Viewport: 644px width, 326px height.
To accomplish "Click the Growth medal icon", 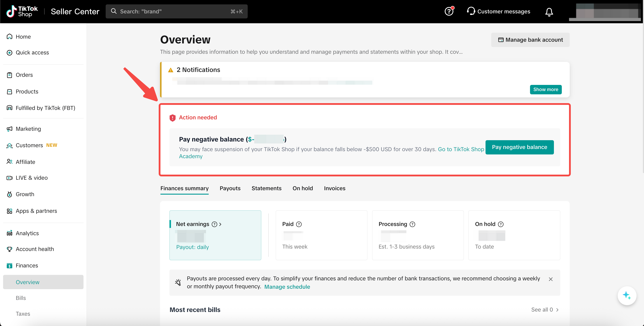I will [9, 194].
